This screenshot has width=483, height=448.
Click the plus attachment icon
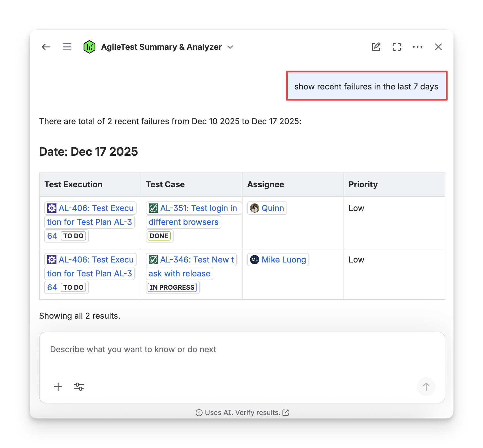click(58, 387)
